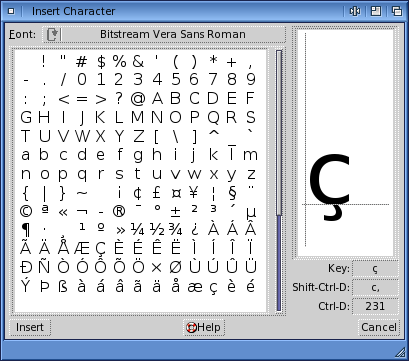The image size is (409, 361).
Task: Select the paragraph ¶ pilcrow character
Action: [x=26, y=230]
